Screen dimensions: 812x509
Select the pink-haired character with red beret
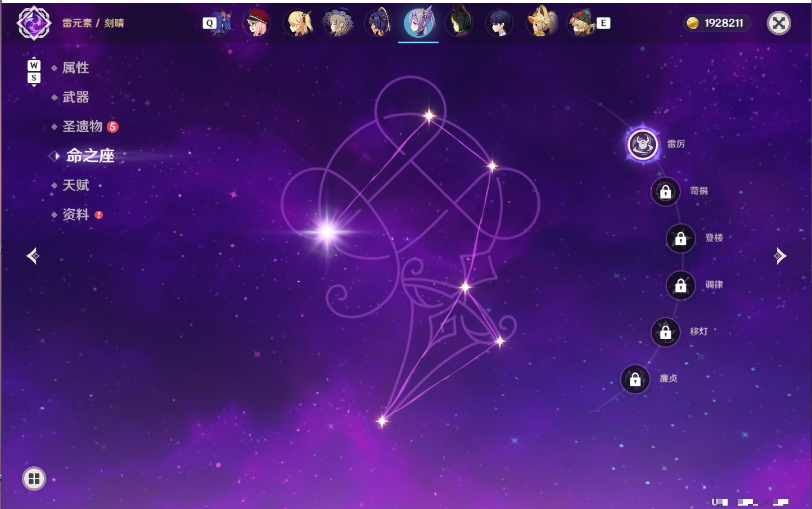pyautogui.click(x=257, y=23)
